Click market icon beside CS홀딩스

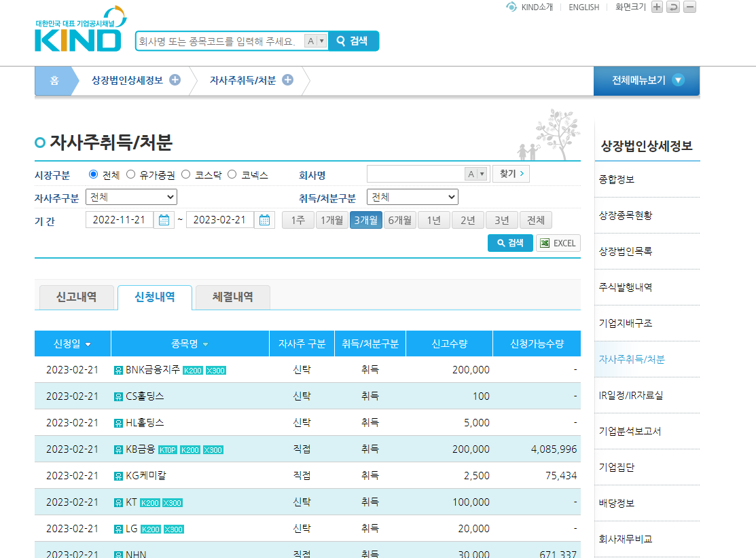(x=118, y=397)
